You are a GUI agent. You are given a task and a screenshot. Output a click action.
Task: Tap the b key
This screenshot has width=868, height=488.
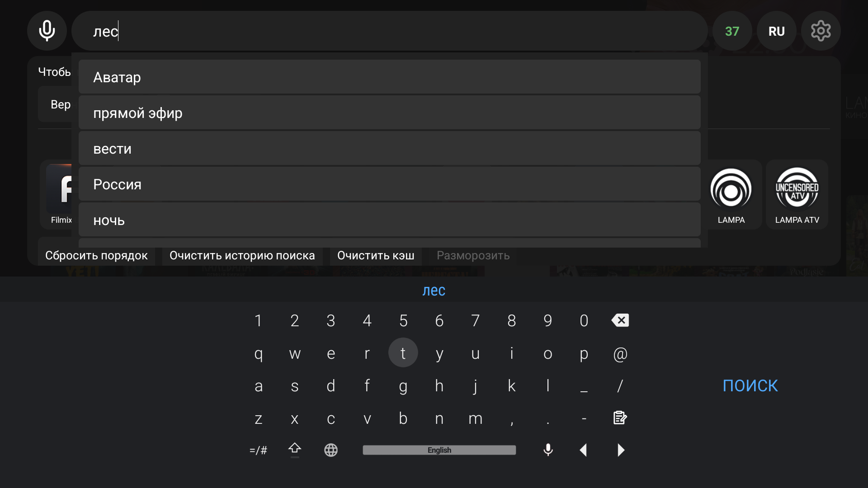coord(403,418)
